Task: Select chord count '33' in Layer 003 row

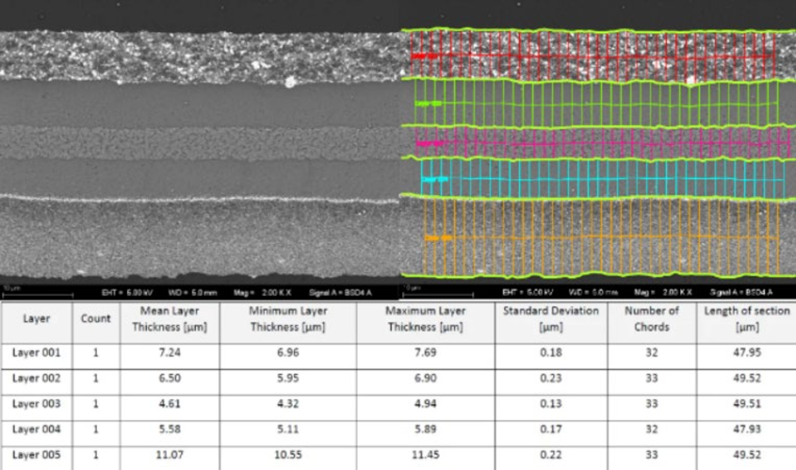Action: click(x=652, y=404)
